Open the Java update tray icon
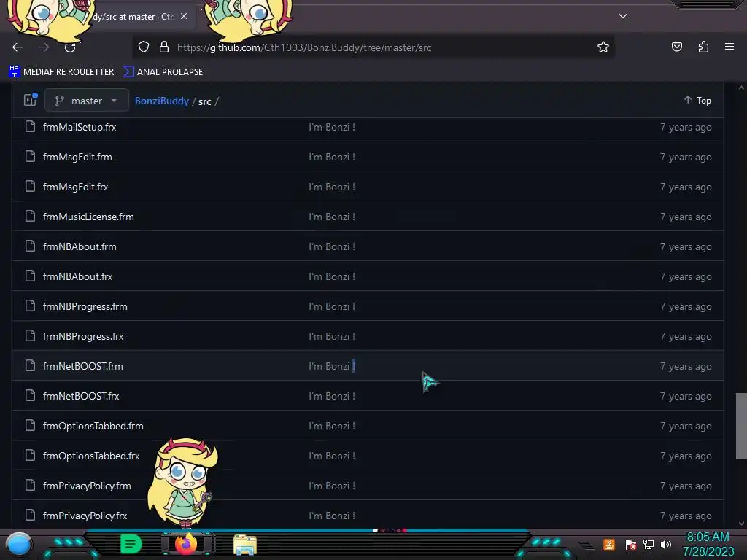747x560 pixels. click(x=608, y=544)
